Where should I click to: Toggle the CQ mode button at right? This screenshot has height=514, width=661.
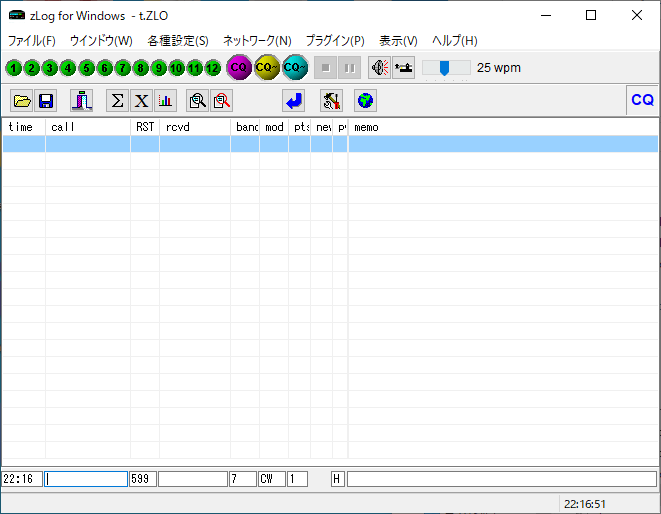(642, 100)
